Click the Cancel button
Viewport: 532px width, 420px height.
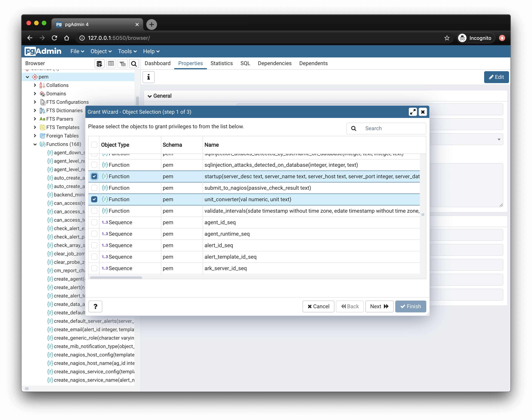tap(318, 306)
